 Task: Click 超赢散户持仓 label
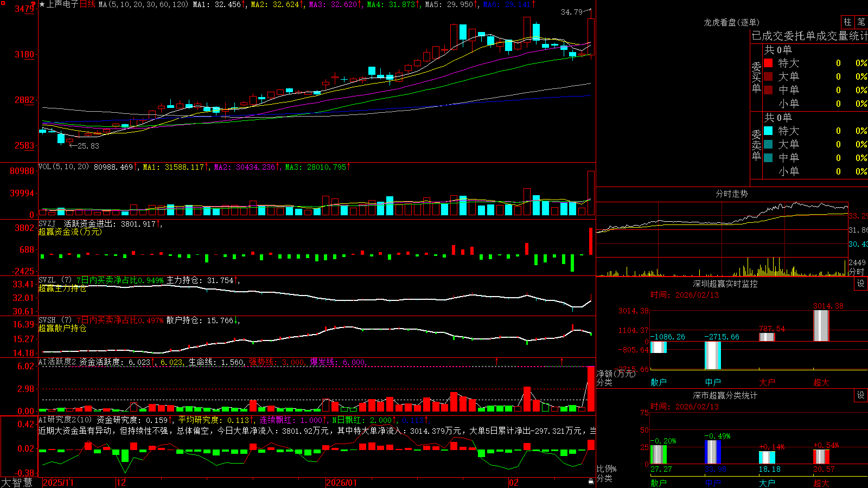click(x=62, y=329)
